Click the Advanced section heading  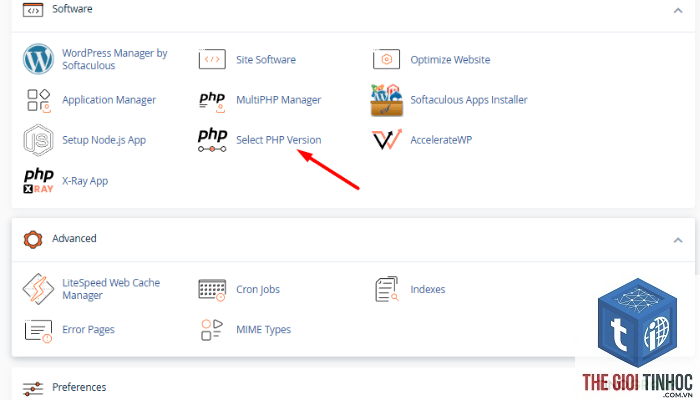click(74, 238)
